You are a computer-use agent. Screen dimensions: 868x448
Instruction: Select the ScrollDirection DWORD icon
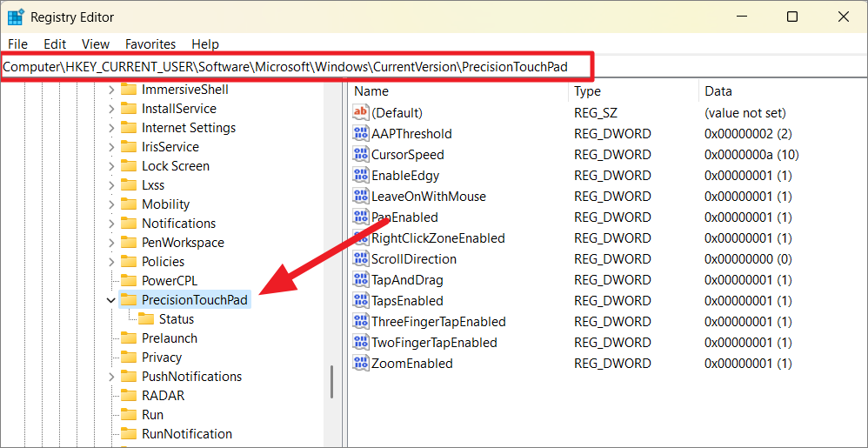(361, 259)
